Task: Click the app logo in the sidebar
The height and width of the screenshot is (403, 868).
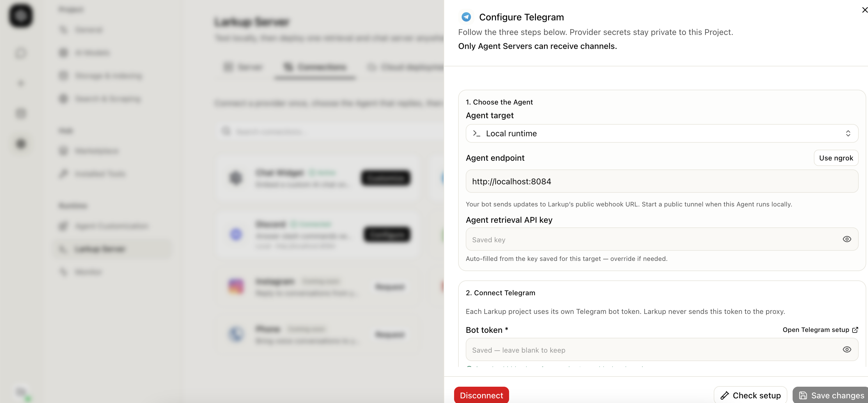Action: pyautogui.click(x=21, y=15)
